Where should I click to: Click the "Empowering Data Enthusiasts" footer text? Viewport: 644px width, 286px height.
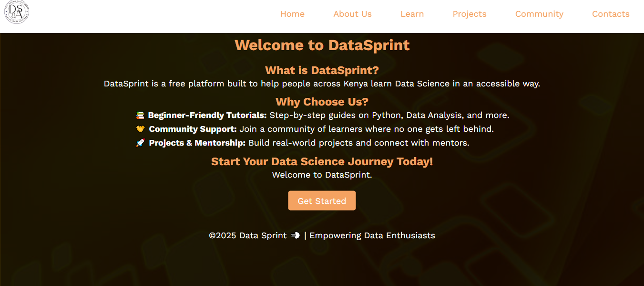pyautogui.click(x=372, y=235)
